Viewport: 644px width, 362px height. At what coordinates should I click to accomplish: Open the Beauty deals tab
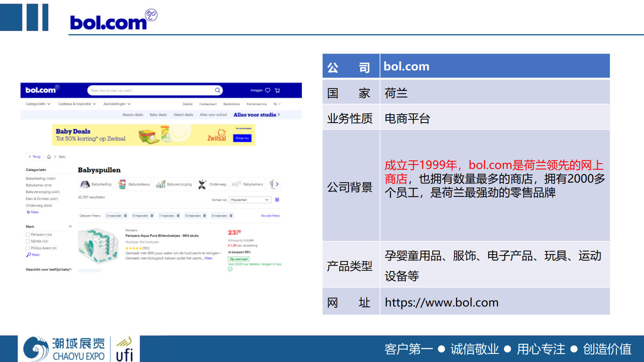click(133, 115)
